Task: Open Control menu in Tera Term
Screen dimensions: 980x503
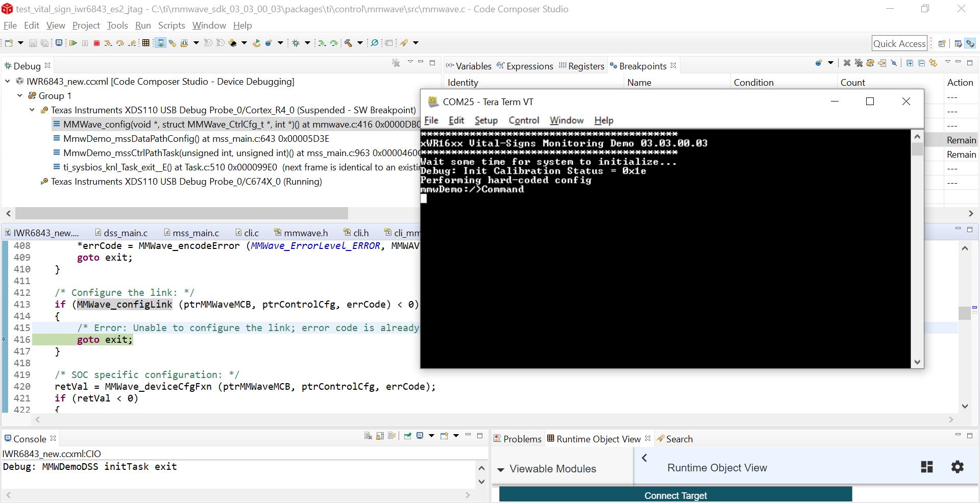Action: (x=524, y=120)
